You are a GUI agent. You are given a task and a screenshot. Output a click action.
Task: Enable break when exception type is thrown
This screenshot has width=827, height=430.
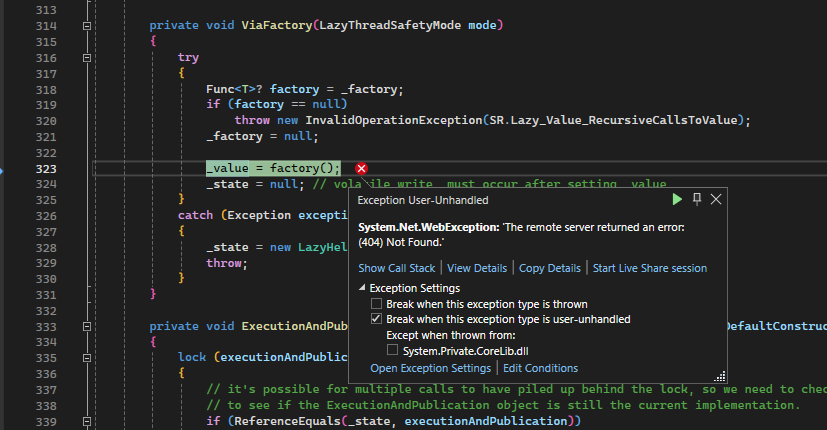coord(376,304)
